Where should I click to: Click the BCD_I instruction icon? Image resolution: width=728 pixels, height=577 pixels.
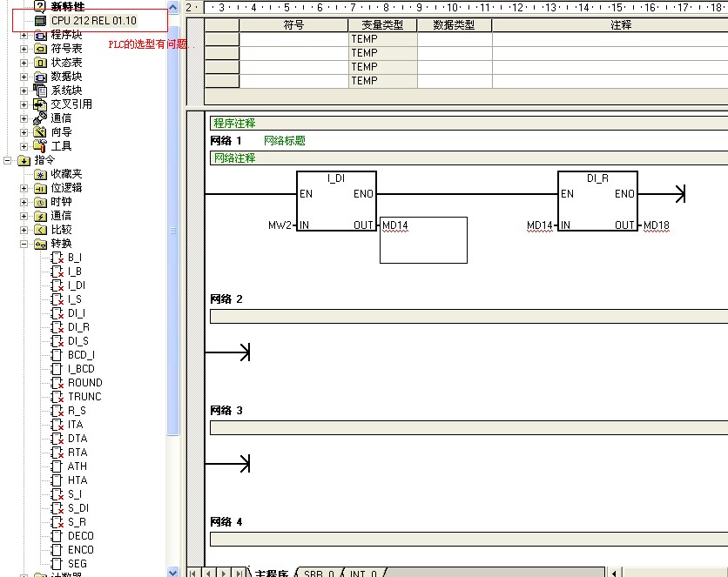pos(57,355)
